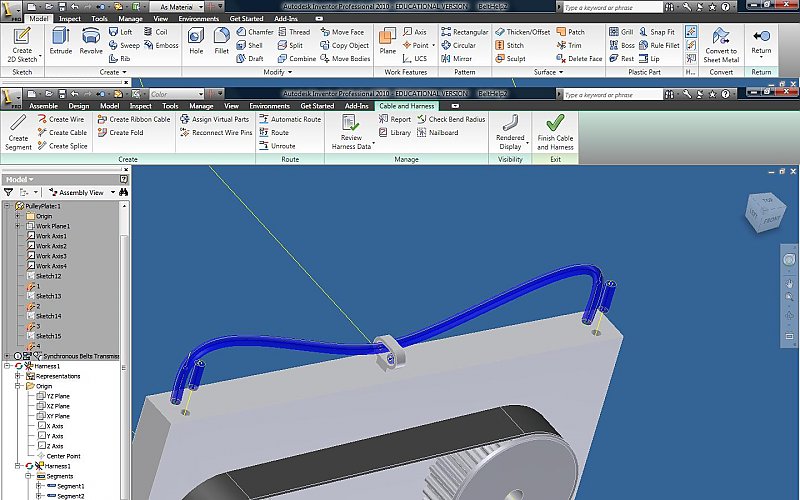Select the Rectangular pattern tool
Viewport: 800px width, 500px height.
[x=465, y=32]
